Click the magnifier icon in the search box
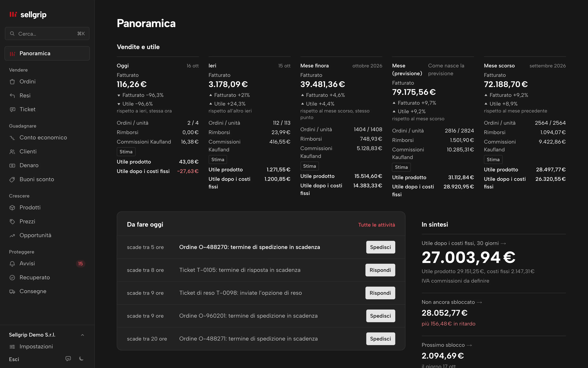This screenshot has height=368, width=588. 12,34
